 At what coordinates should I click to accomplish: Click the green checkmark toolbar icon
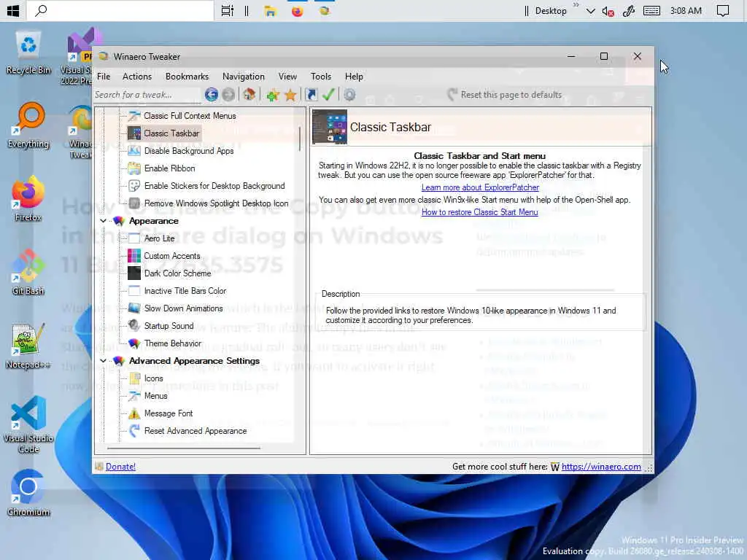[328, 95]
